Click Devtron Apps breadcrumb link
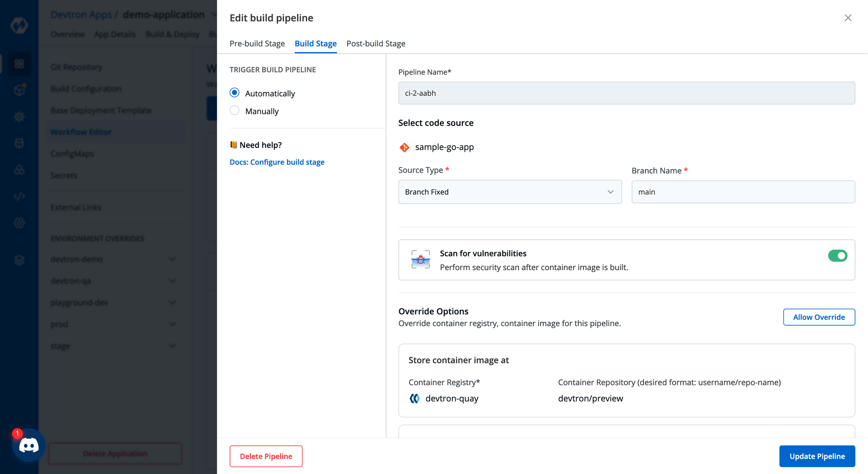The height and width of the screenshot is (474, 868). click(81, 15)
